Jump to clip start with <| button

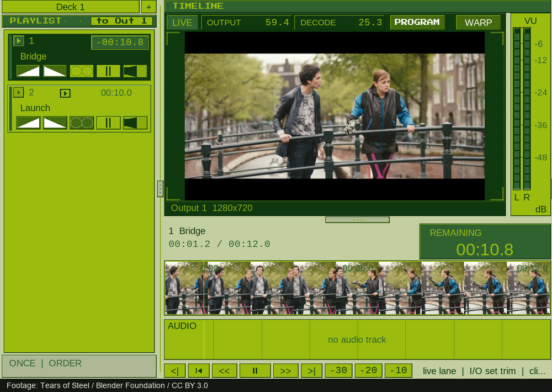click(174, 371)
